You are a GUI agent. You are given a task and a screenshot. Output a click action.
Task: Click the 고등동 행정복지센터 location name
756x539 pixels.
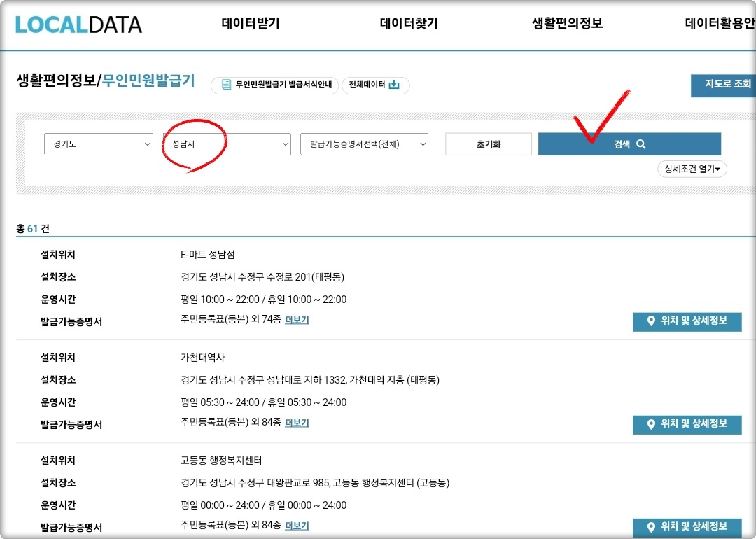(x=221, y=461)
